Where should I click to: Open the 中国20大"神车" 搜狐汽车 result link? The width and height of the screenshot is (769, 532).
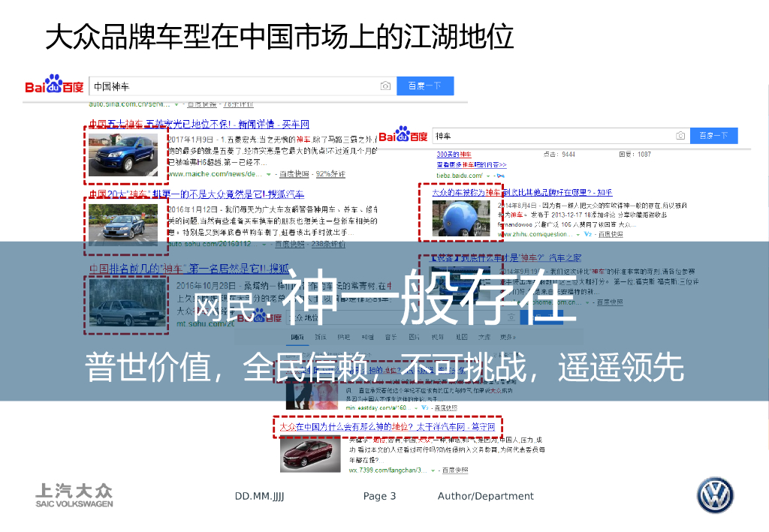pyautogui.click(x=197, y=194)
